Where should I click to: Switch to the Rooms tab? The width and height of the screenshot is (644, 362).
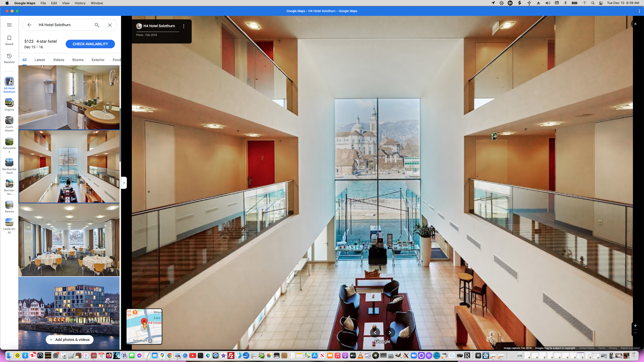coord(78,60)
